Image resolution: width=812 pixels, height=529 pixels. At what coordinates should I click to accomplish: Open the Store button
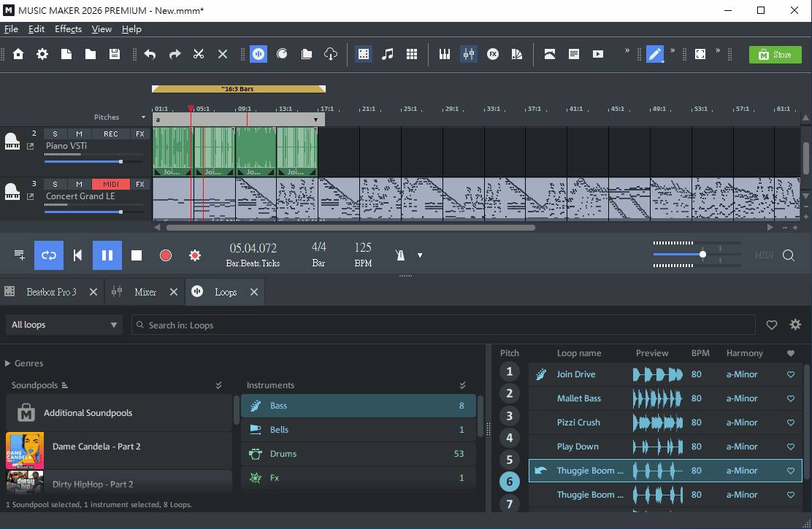pyautogui.click(x=775, y=54)
